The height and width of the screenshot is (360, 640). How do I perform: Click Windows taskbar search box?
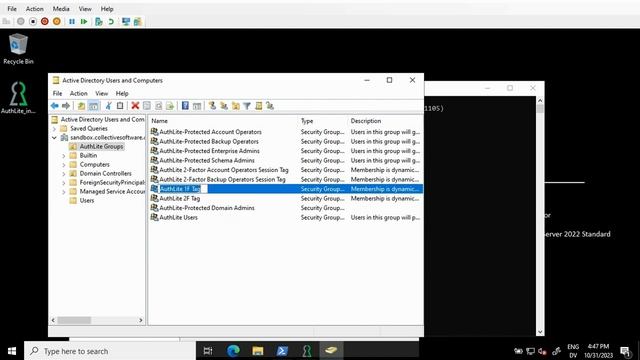point(110,351)
